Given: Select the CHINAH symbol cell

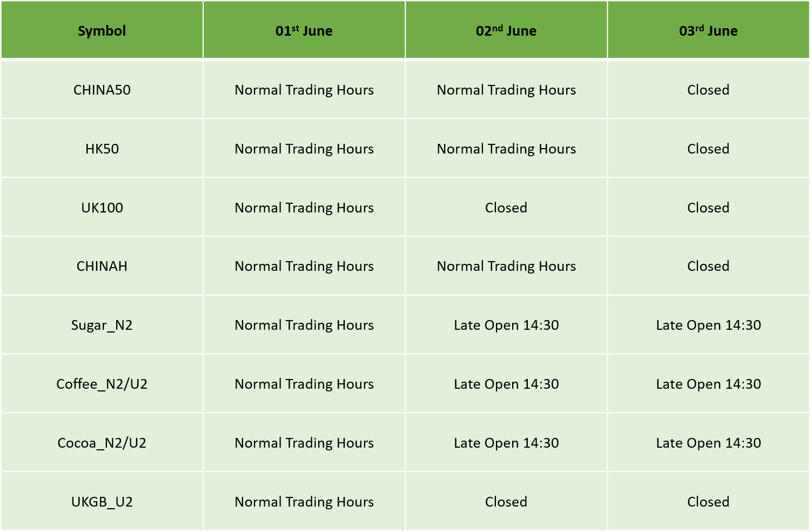Looking at the screenshot, I should tap(102, 266).
